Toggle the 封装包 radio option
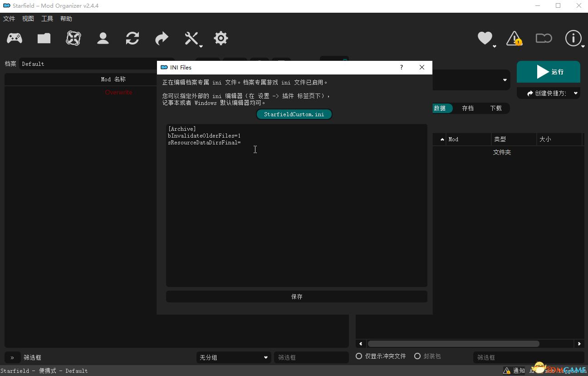Image resolution: width=588 pixels, height=376 pixels. click(417, 356)
